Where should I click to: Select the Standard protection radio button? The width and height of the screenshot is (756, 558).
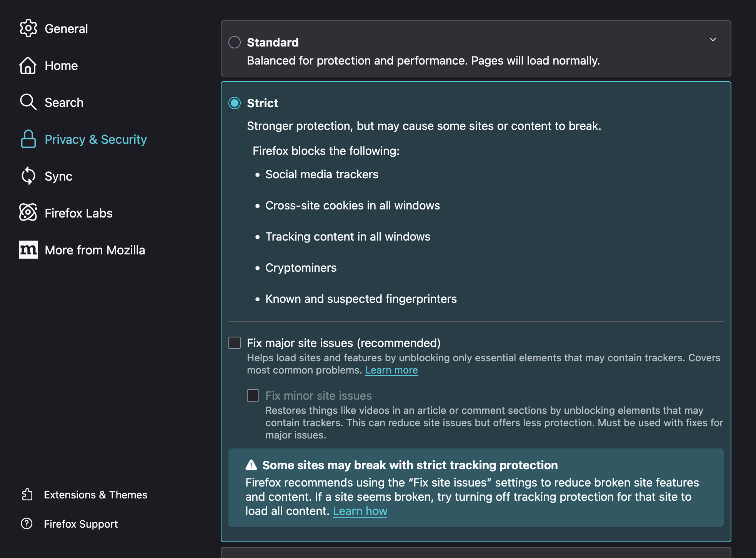(x=235, y=42)
